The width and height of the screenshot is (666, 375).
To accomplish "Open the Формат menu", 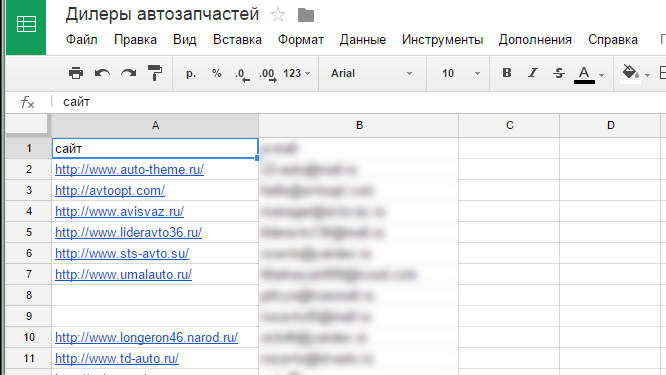I will click(x=301, y=39).
